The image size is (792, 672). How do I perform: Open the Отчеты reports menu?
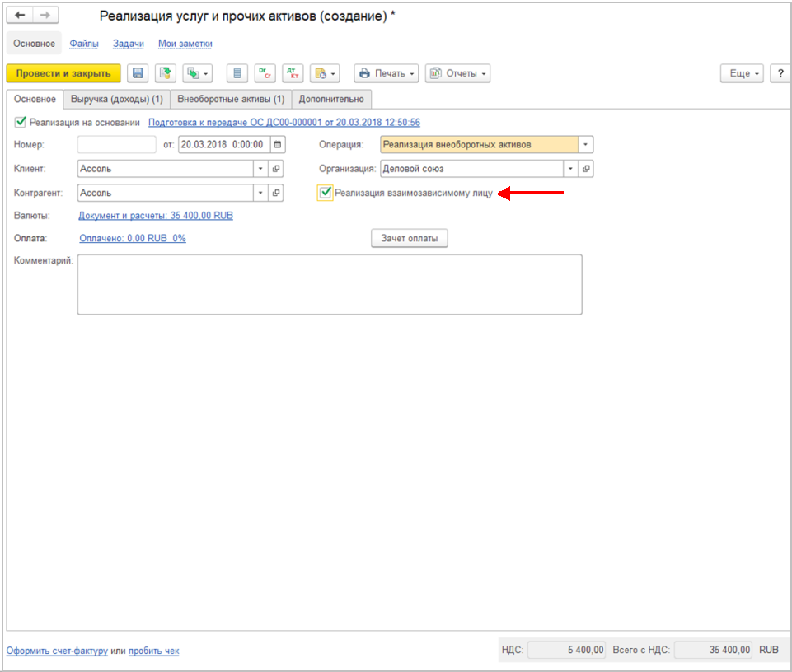(457, 73)
